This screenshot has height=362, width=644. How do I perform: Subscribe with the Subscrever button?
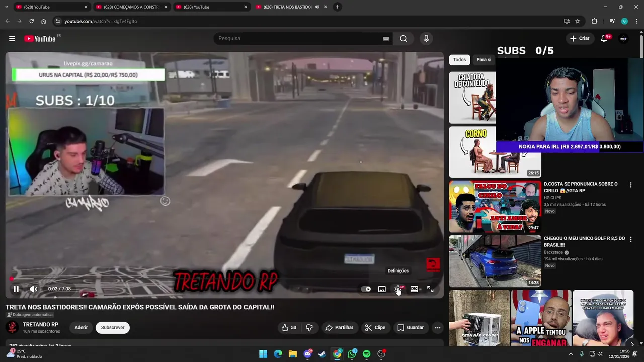coord(113,328)
